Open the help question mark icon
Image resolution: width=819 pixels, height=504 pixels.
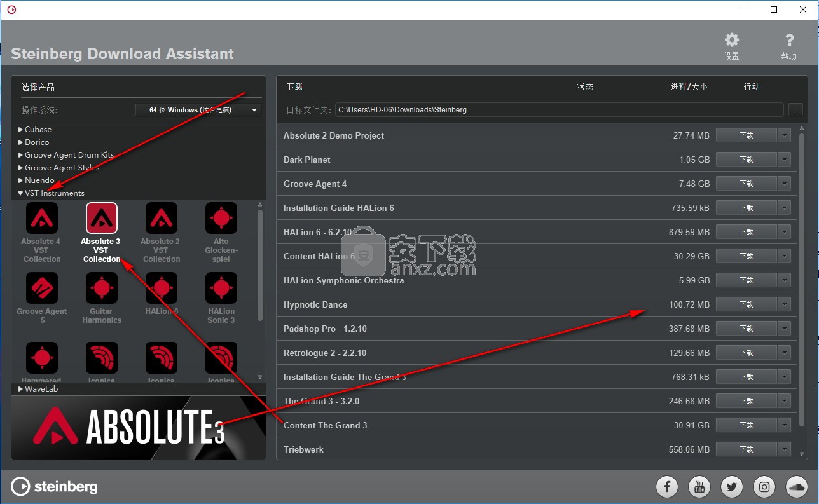[x=789, y=41]
